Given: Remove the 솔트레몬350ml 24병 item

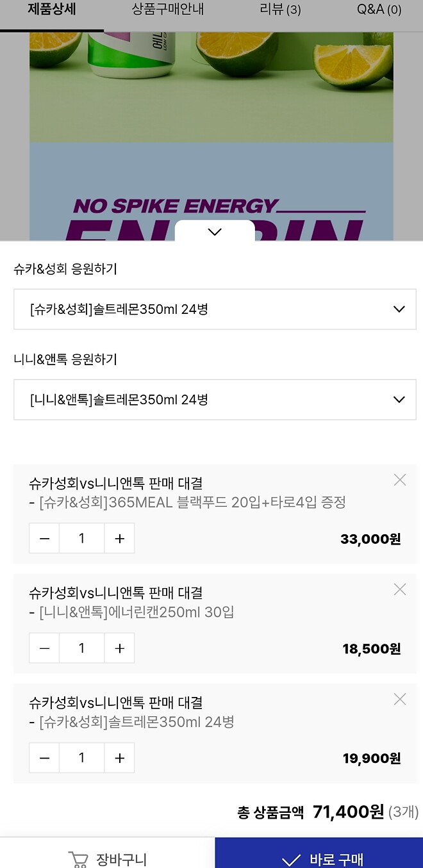Looking at the screenshot, I should click(399, 698).
